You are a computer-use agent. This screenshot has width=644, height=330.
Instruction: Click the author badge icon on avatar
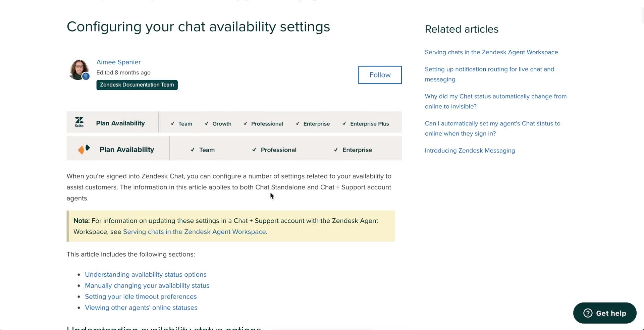(x=86, y=76)
